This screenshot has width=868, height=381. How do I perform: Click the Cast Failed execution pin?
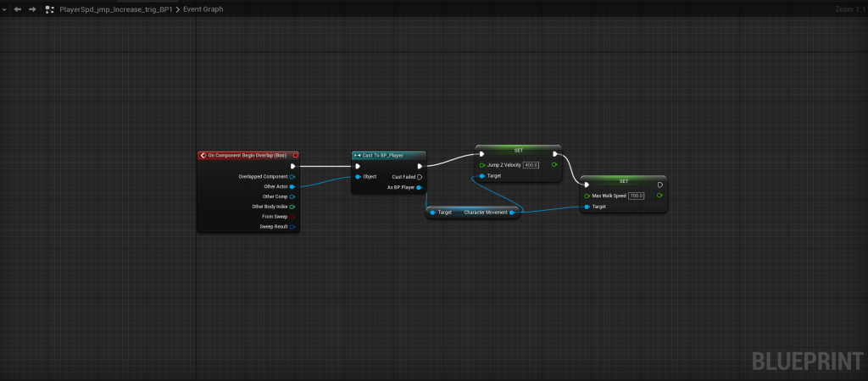coord(420,177)
